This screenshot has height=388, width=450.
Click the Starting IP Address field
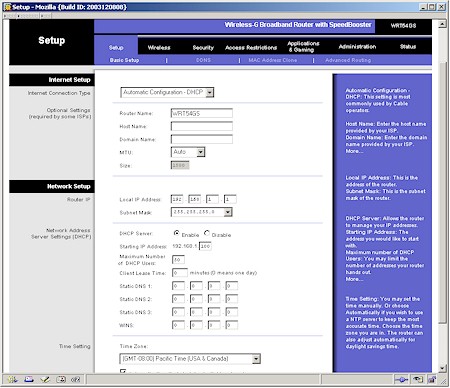(x=205, y=246)
